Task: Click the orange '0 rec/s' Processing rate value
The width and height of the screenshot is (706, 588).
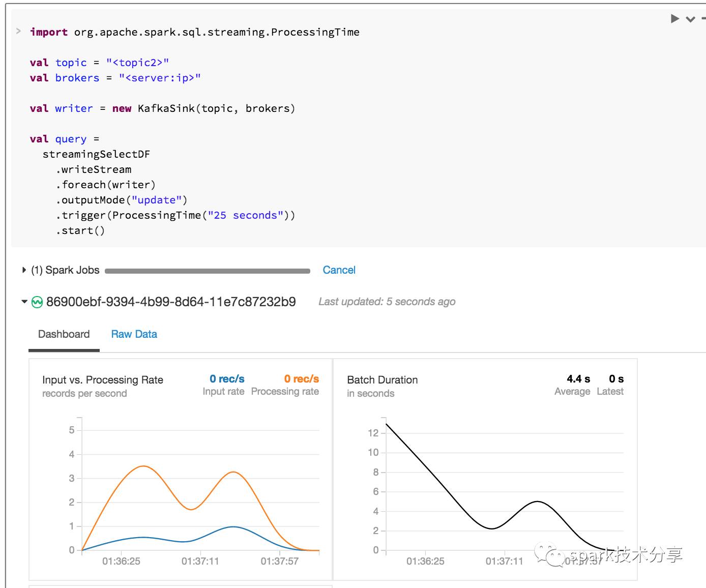Action: tap(302, 379)
